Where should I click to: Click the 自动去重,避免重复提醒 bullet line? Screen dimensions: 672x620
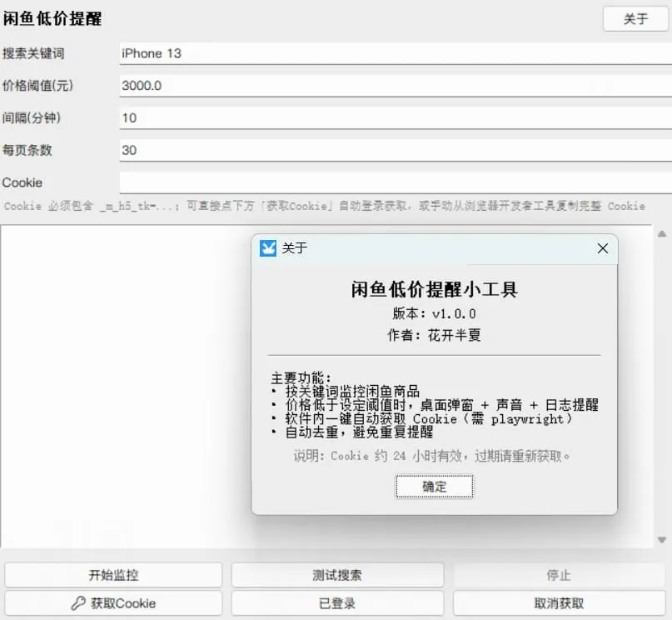pos(352,432)
